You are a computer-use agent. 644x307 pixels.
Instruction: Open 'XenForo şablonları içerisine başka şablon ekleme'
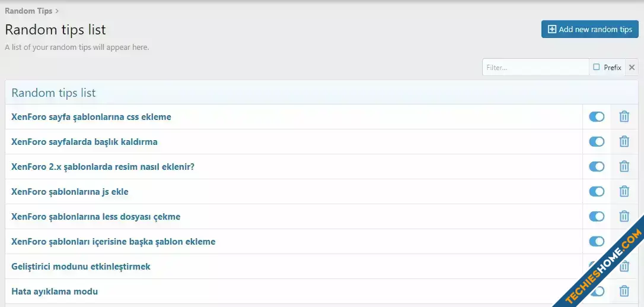click(x=113, y=242)
